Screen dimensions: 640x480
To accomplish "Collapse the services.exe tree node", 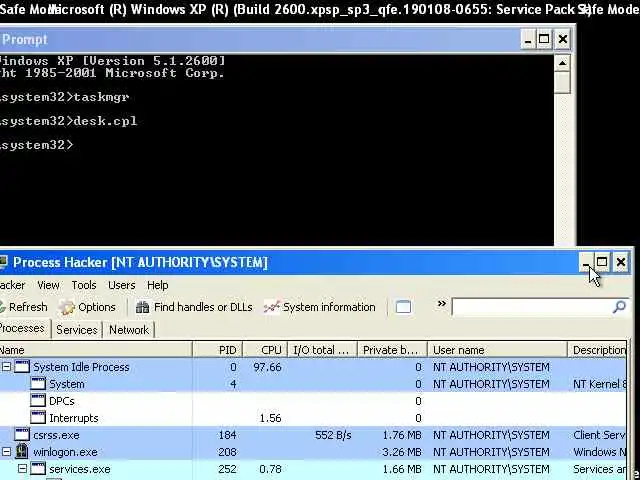I will pos(22,469).
